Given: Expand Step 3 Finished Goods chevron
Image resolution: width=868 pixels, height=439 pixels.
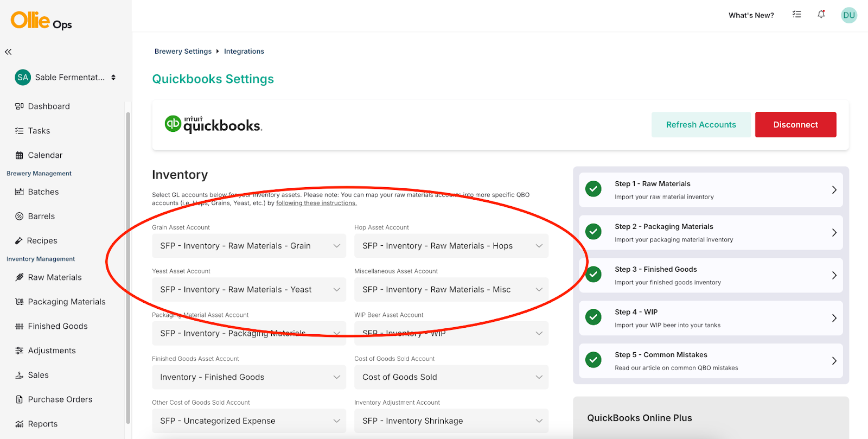Looking at the screenshot, I should tap(834, 275).
